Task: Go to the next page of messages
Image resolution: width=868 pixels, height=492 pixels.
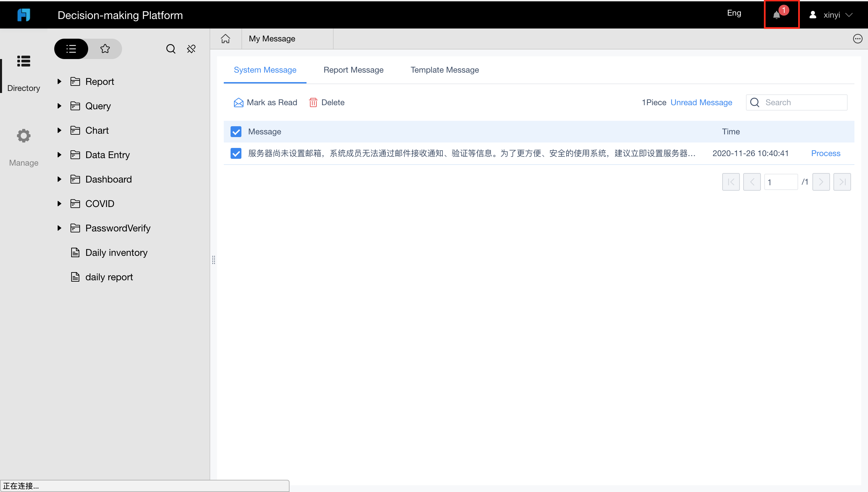Action: [x=821, y=182]
